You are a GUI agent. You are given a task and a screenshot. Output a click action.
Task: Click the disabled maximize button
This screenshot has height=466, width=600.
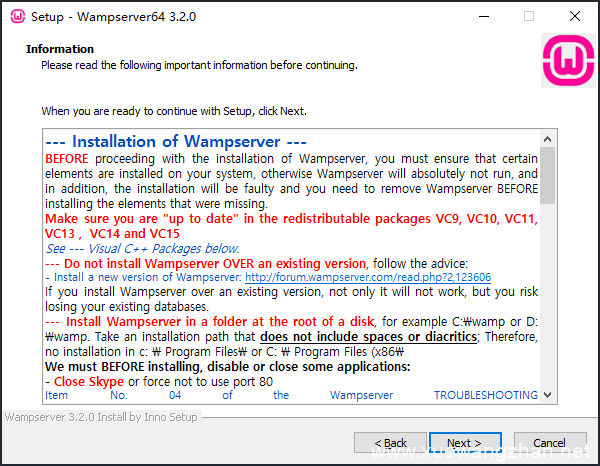coord(528,16)
